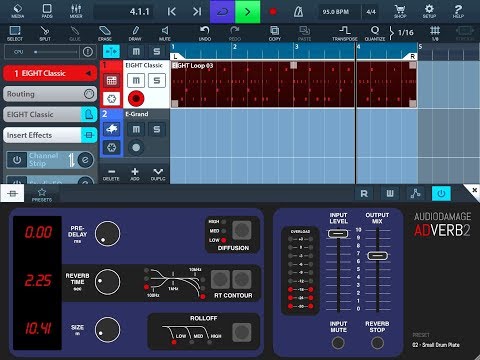Enable automation Read (R) in effect panel
Viewport: 480px width, 360px height.
pyautogui.click(x=364, y=194)
